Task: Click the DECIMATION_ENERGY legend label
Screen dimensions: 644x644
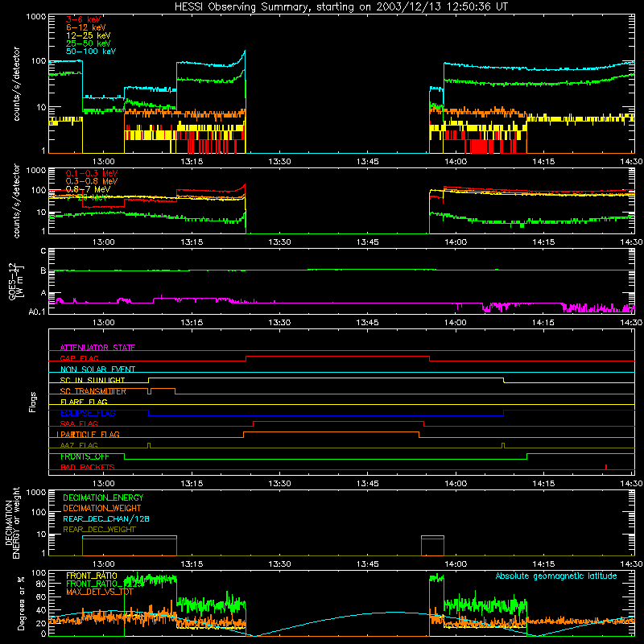Action: 103,497
